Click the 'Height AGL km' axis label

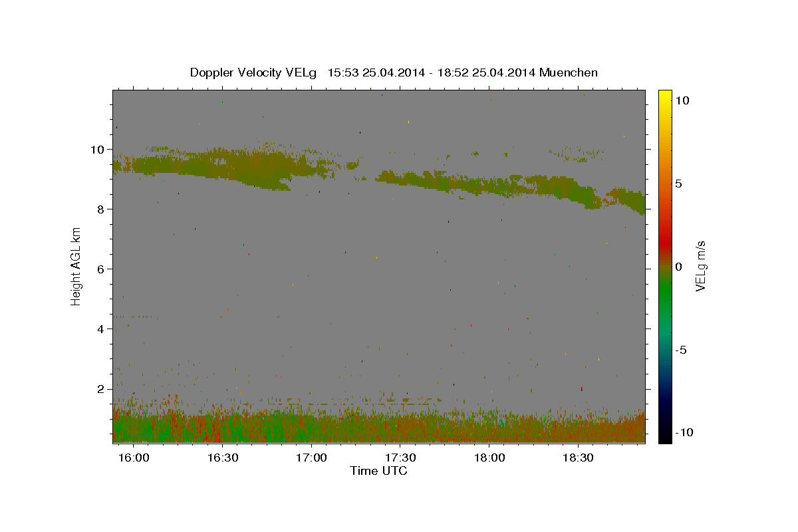click(x=76, y=266)
